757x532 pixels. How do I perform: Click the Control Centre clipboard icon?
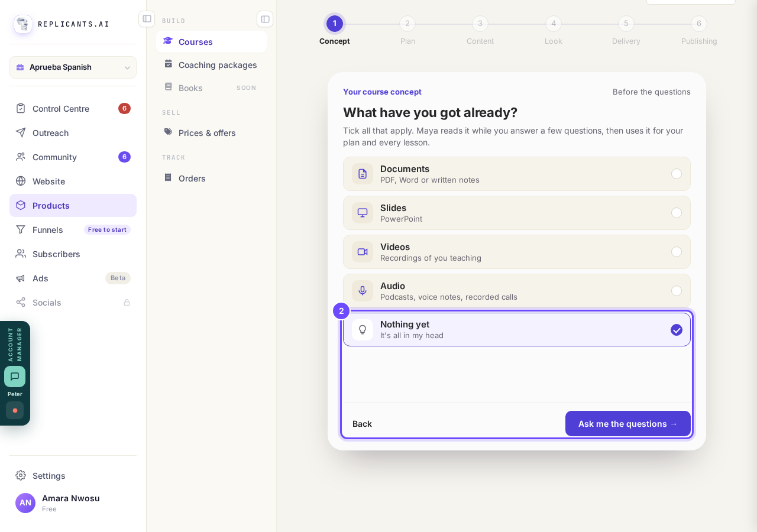[x=21, y=108]
